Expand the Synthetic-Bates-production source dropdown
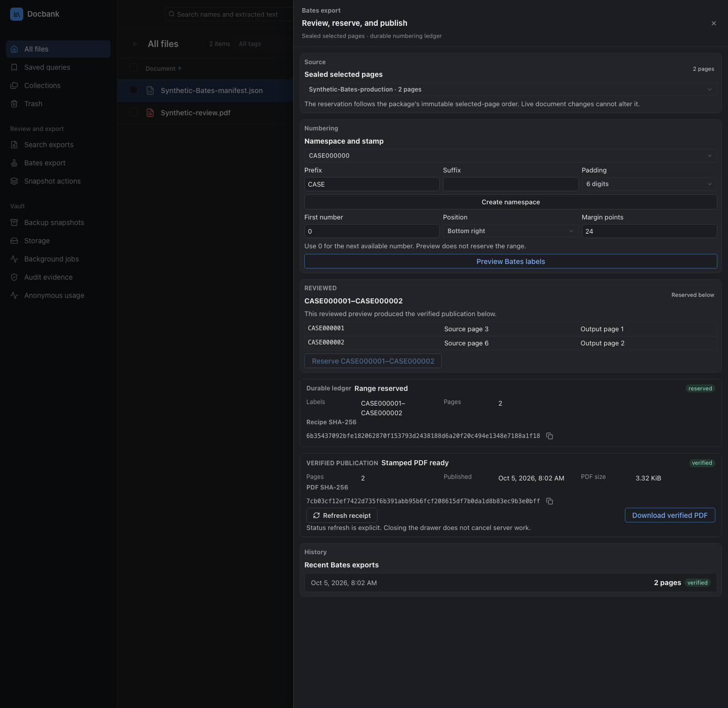The width and height of the screenshot is (728, 708). [x=511, y=90]
